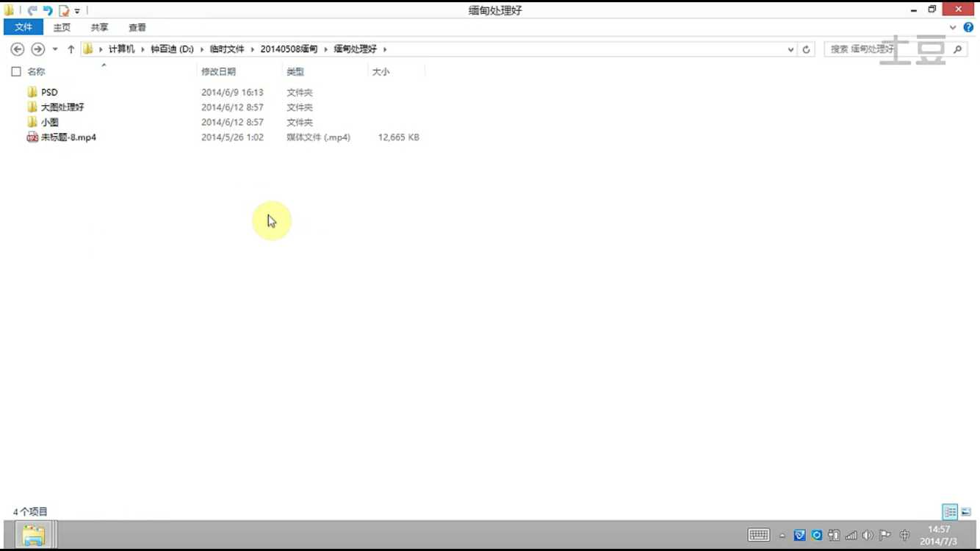
Task: Open the Help question mark icon
Action: click(968, 27)
